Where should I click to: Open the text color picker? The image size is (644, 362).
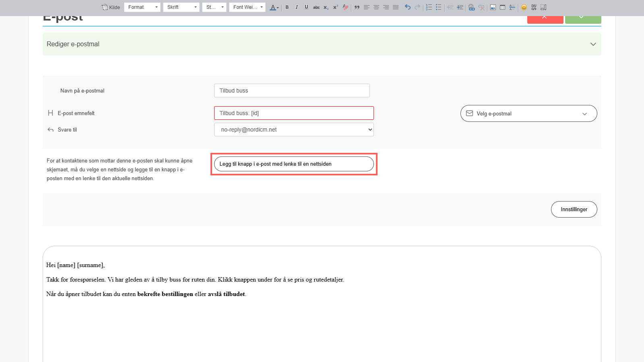point(274,7)
